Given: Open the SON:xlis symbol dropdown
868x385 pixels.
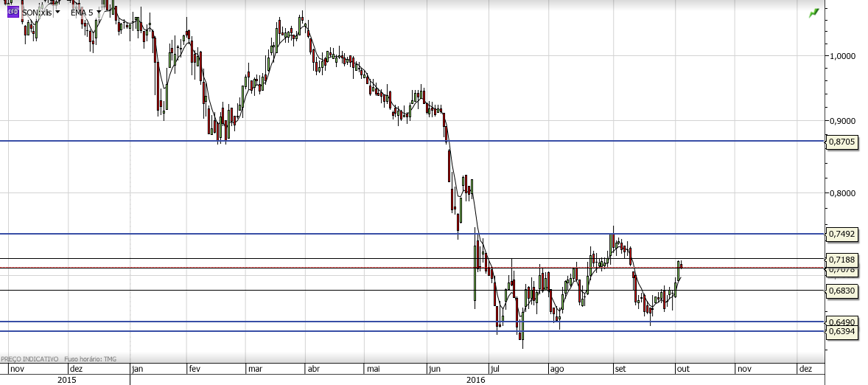Looking at the screenshot, I should click(x=57, y=13).
